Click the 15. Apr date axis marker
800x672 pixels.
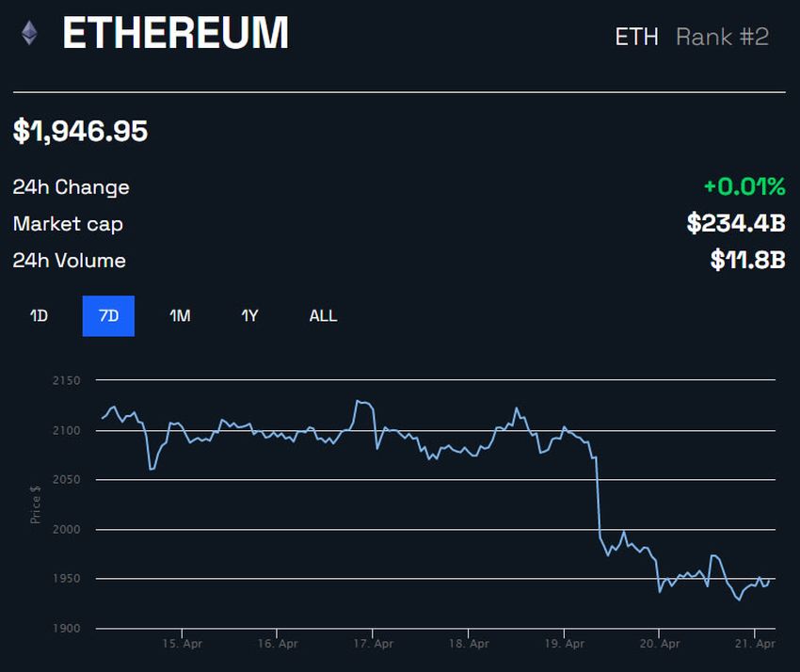pyautogui.click(x=183, y=644)
